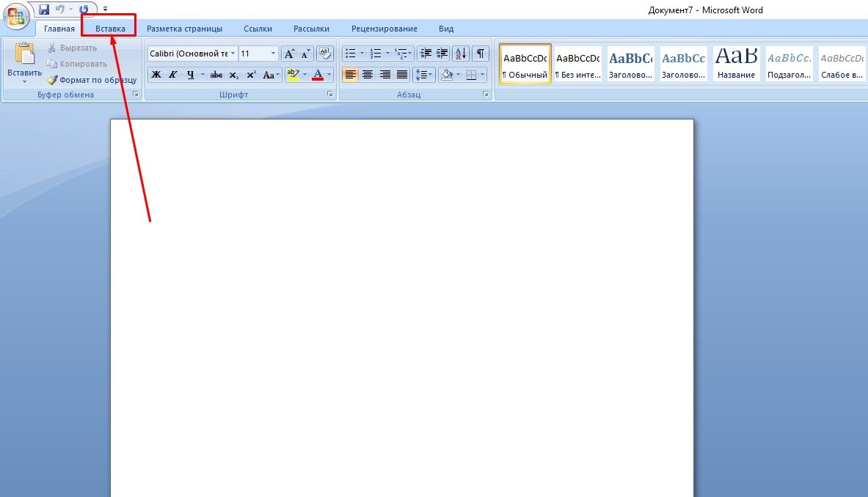Toggle bold Ж formatting
Screen dimensions: 868x497
156,75
